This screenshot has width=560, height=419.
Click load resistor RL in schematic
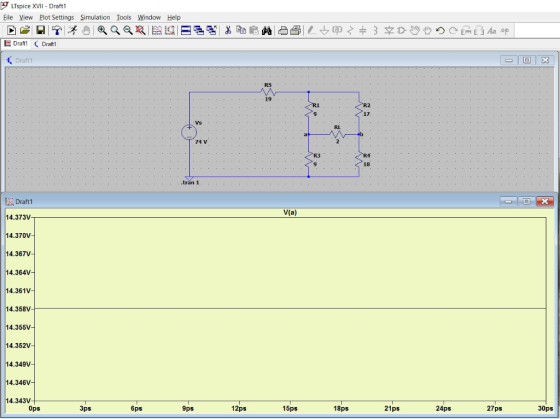click(x=337, y=134)
